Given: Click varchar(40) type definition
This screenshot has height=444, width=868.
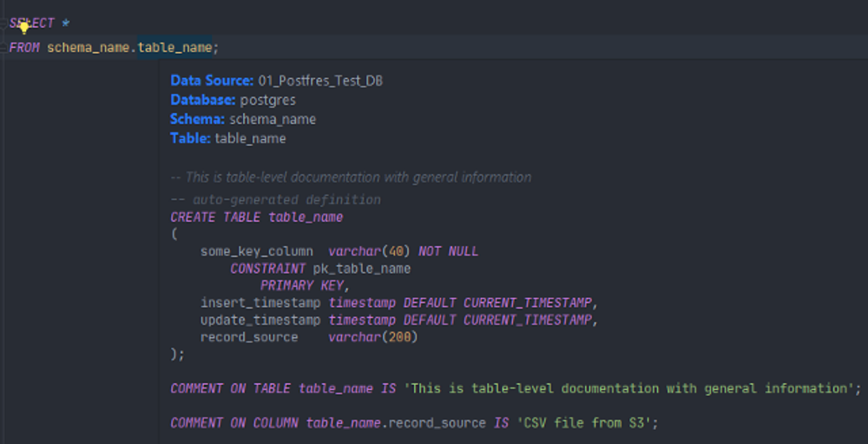Looking at the screenshot, I should (x=369, y=252).
